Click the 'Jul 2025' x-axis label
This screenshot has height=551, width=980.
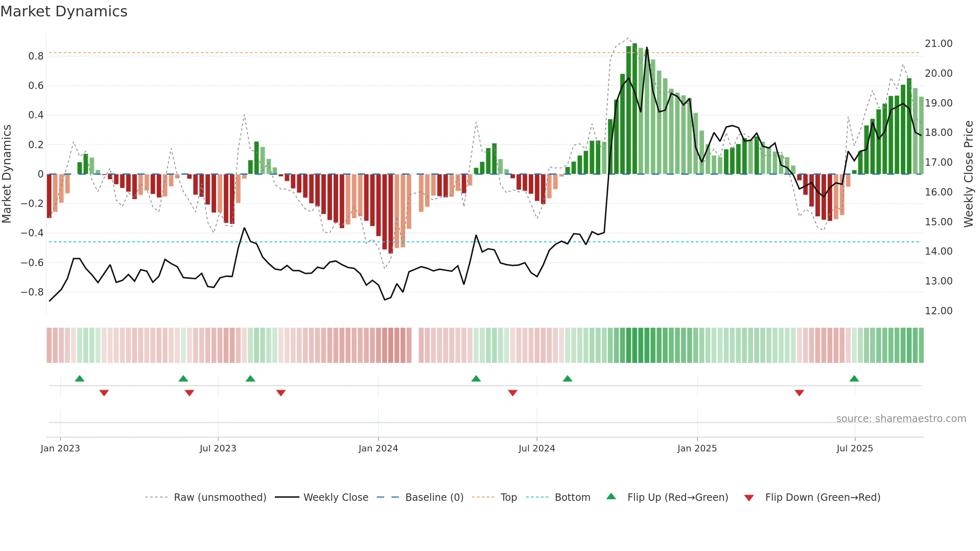pyautogui.click(x=855, y=449)
